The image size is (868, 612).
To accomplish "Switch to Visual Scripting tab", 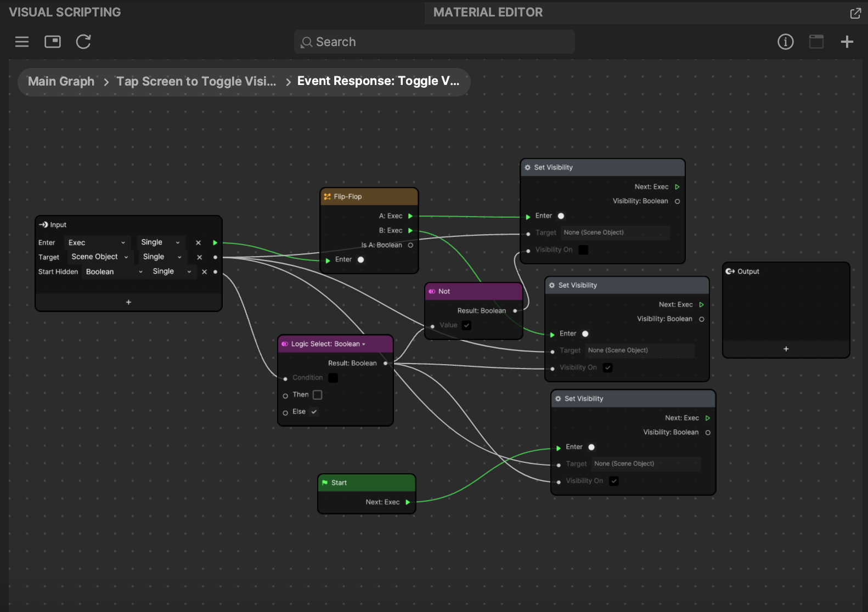I will (x=65, y=12).
